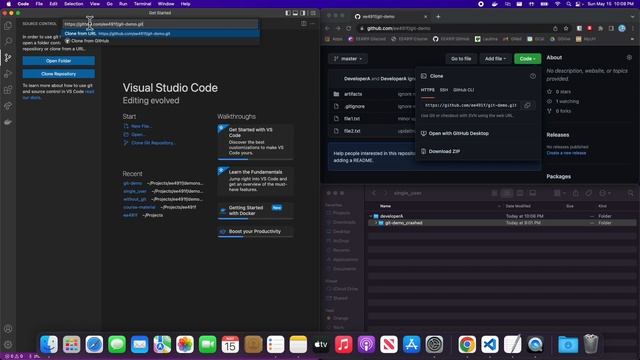Image resolution: width=640 pixels, height=360 pixels.
Task: Copy the clone URL with the clipboard icon
Action: tap(527, 105)
